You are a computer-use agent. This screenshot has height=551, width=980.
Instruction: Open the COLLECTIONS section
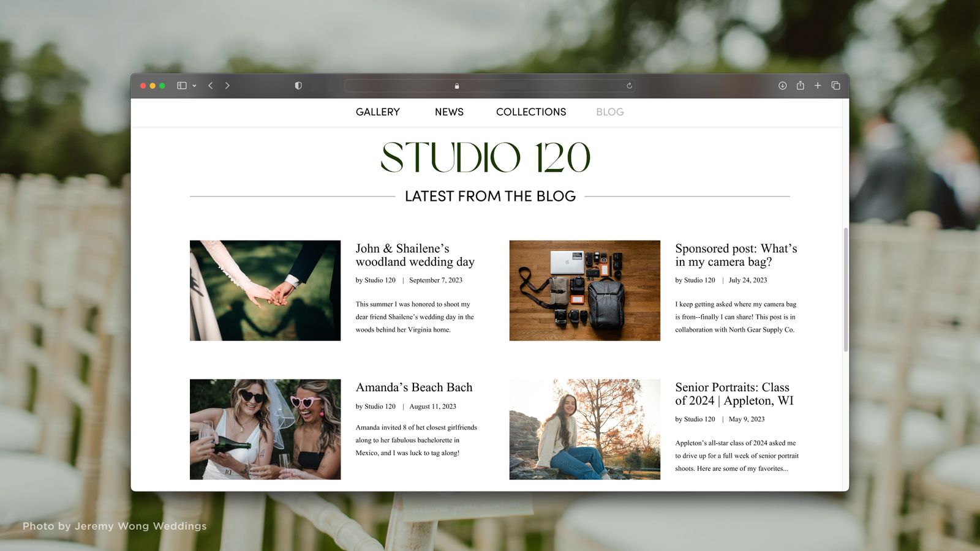click(x=531, y=111)
